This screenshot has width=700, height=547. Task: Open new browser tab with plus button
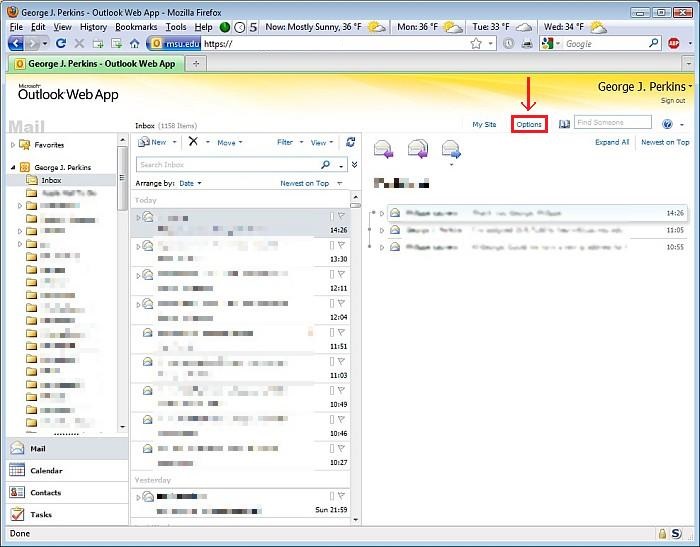[196, 64]
